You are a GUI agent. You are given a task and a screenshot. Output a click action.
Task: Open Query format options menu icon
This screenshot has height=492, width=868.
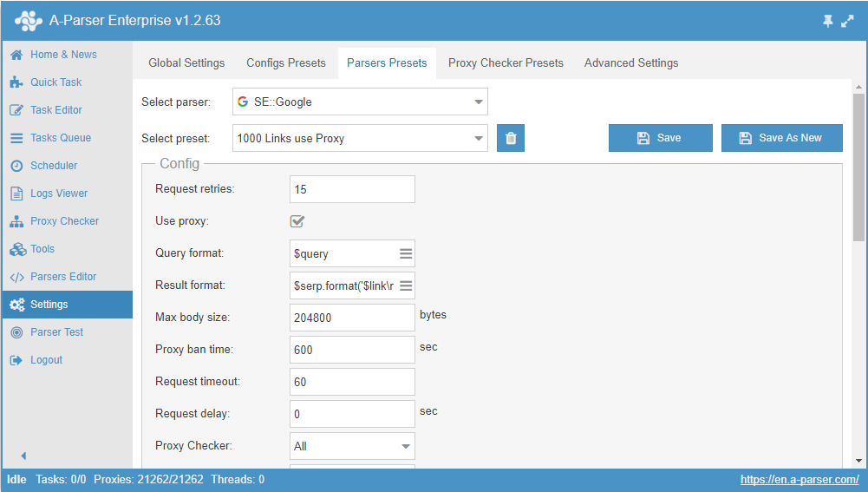pos(406,253)
